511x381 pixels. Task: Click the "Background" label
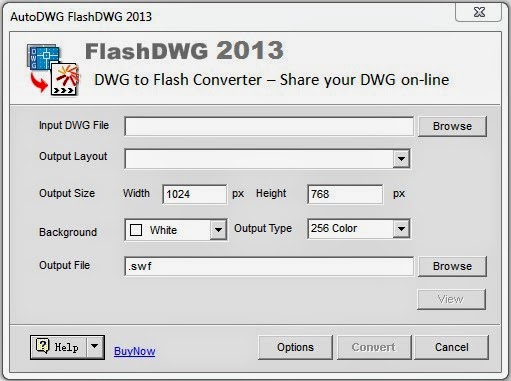pos(68,232)
